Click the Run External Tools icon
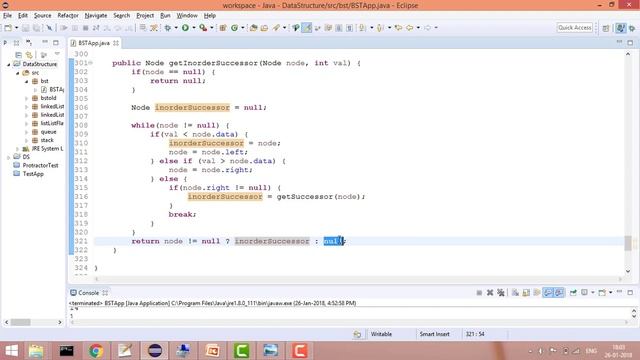Screen dimensions: 640x360 203,28
